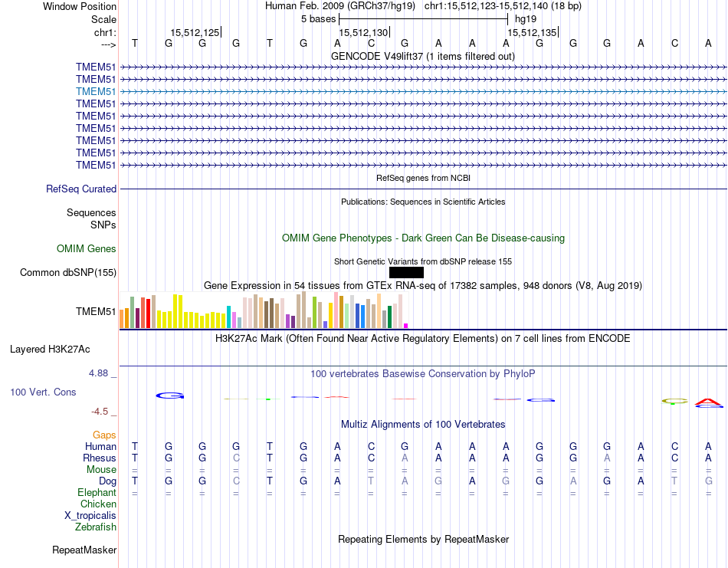This screenshot has width=728, height=568.
Task: Open Short Genetic Variants from dbSNP title
Action: 423,261
